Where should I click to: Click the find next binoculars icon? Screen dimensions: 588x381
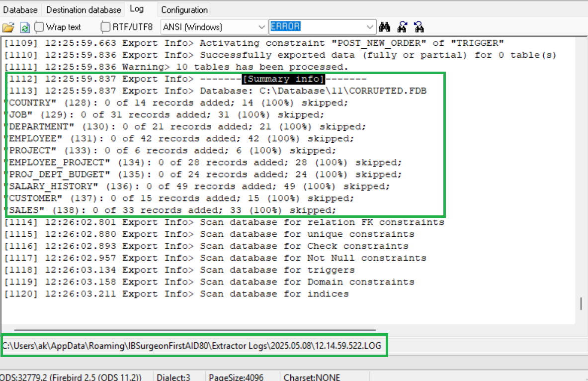[419, 27]
